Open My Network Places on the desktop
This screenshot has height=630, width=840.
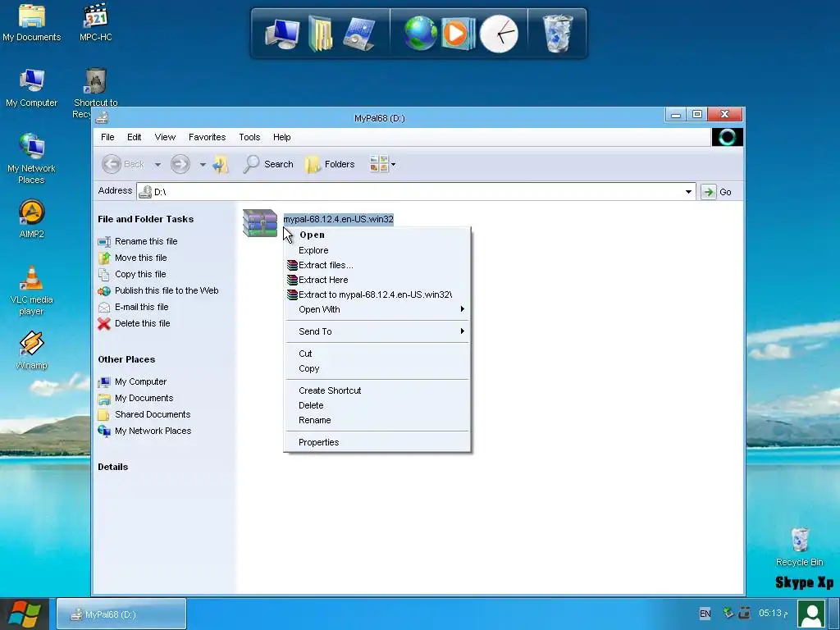(x=32, y=159)
